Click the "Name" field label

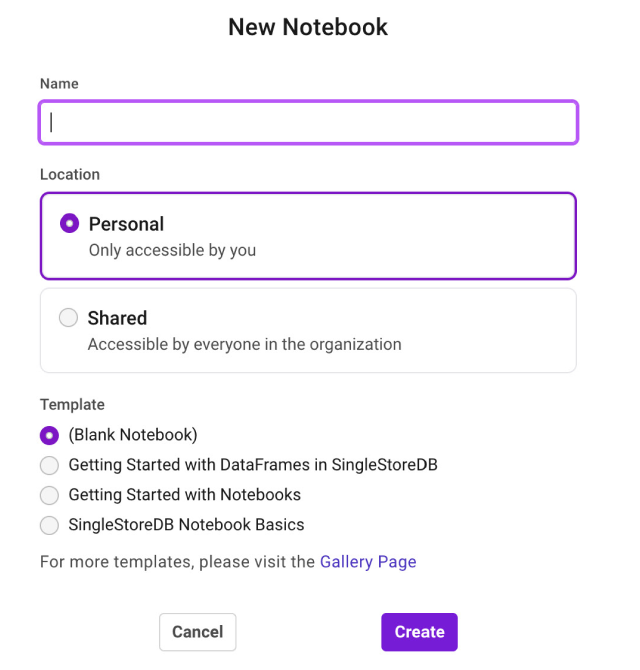coord(59,84)
